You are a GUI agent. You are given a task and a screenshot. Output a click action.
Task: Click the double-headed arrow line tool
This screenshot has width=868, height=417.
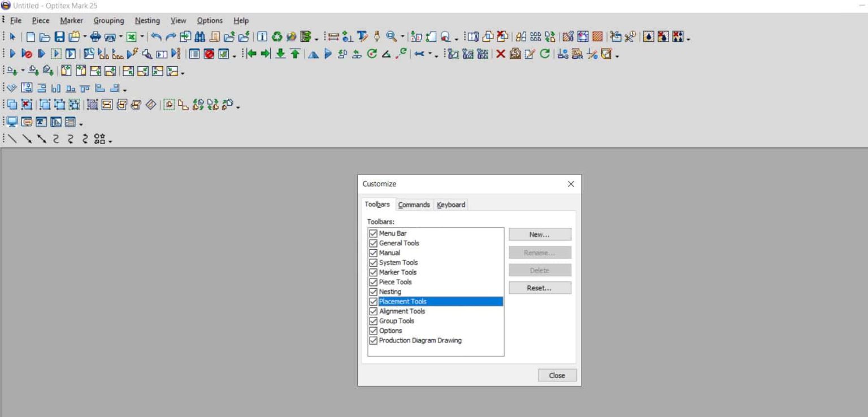point(41,138)
